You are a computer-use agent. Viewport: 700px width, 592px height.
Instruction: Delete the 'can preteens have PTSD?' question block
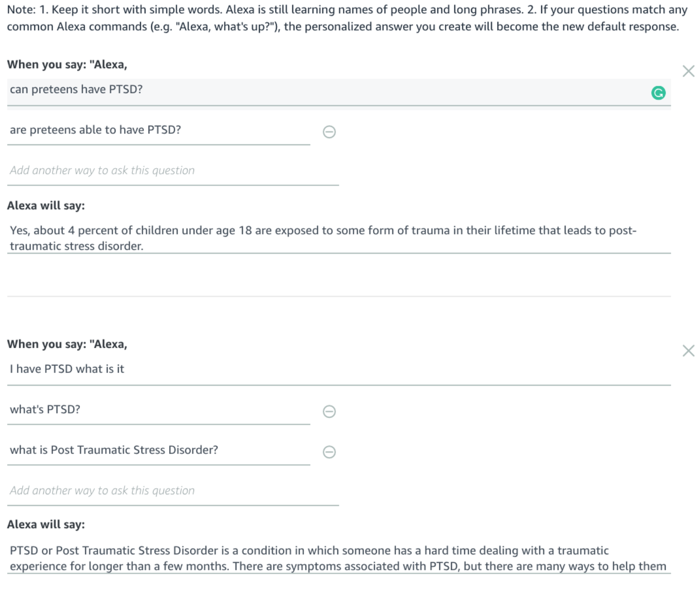coord(688,71)
